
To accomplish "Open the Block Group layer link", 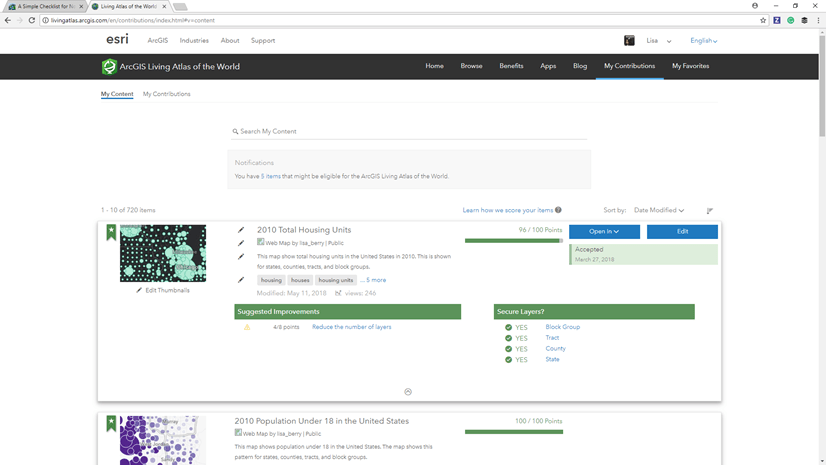I will click(563, 327).
